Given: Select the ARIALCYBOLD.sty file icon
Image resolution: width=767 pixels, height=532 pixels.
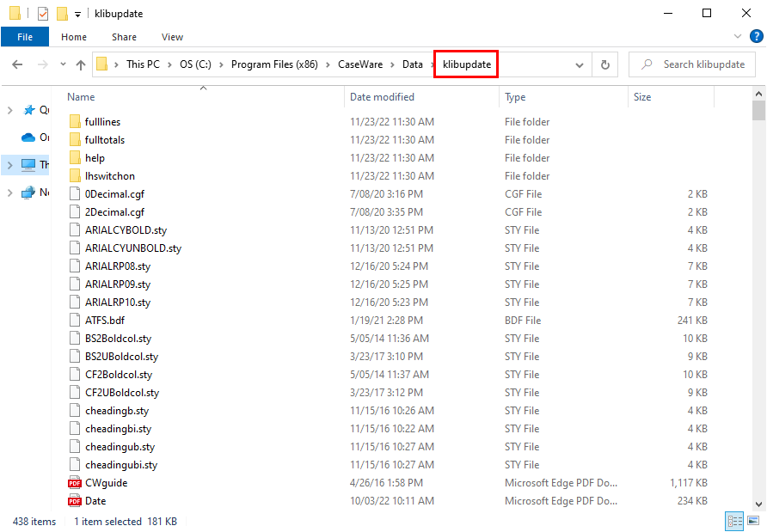Looking at the screenshot, I should [x=75, y=230].
